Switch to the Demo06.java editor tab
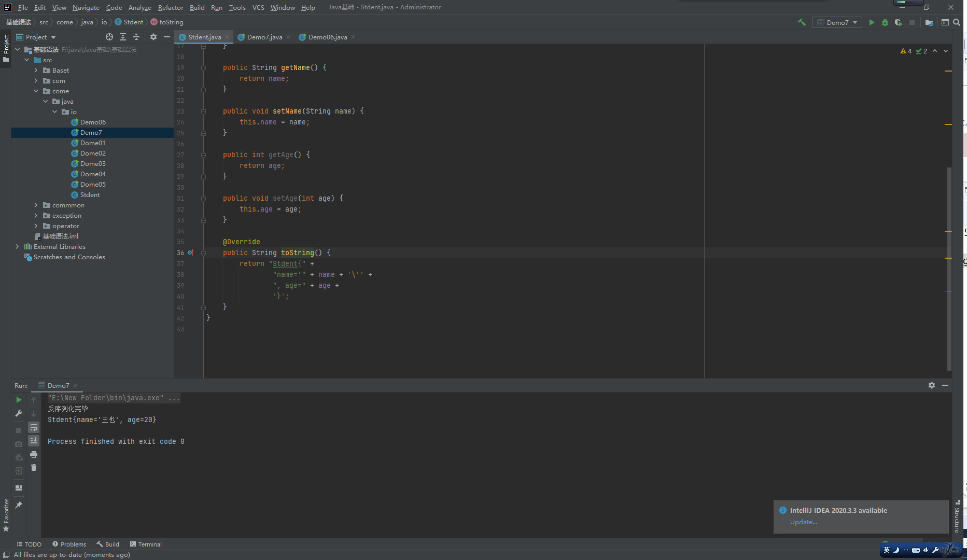Image resolution: width=967 pixels, height=560 pixels. [x=327, y=37]
